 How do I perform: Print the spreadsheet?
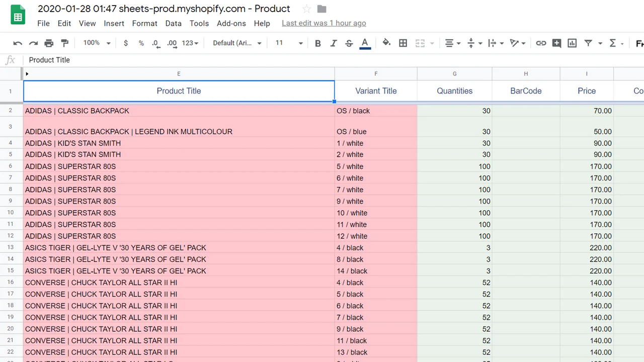[x=49, y=43]
